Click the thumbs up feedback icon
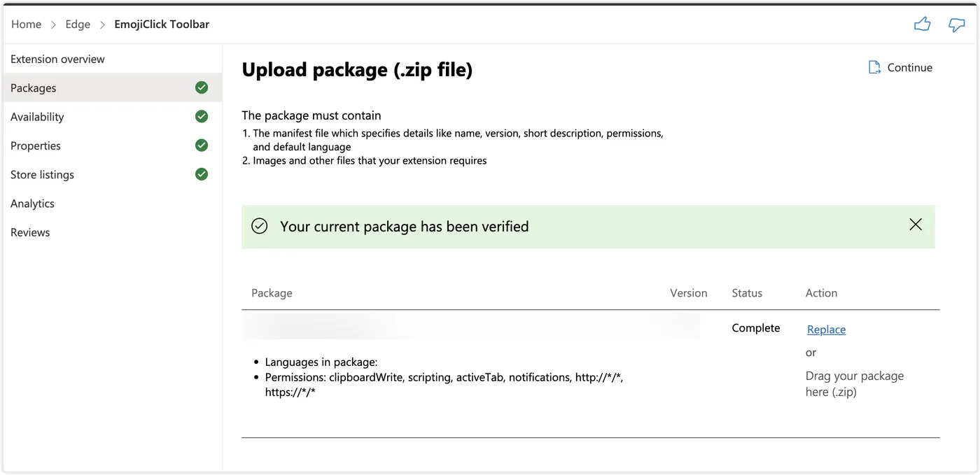This screenshot has height=475, width=980. click(x=922, y=24)
